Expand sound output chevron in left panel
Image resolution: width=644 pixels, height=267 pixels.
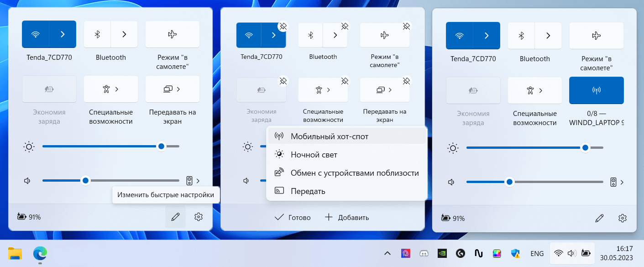[x=198, y=181]
